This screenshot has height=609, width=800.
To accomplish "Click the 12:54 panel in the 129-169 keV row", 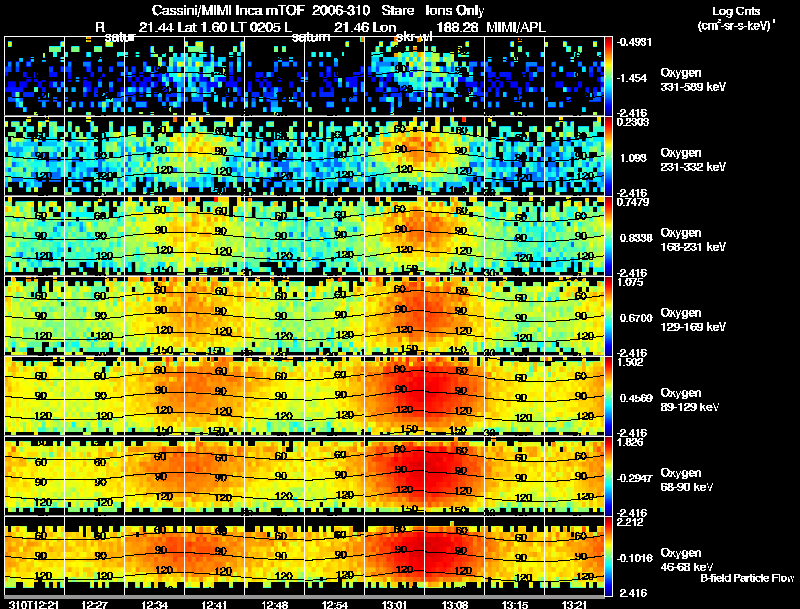I will [x=334, y=316].
